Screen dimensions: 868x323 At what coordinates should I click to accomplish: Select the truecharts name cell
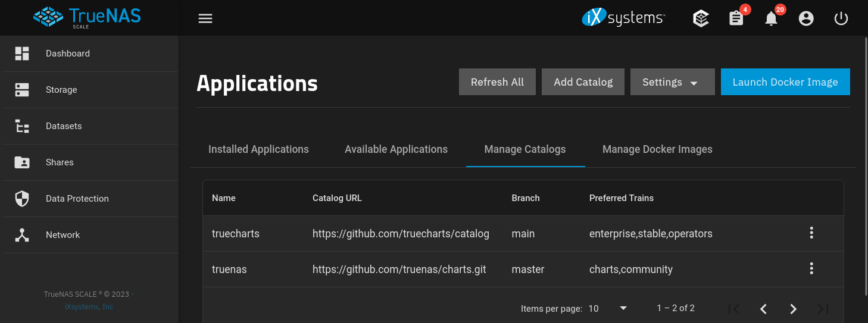coord(236,234)
